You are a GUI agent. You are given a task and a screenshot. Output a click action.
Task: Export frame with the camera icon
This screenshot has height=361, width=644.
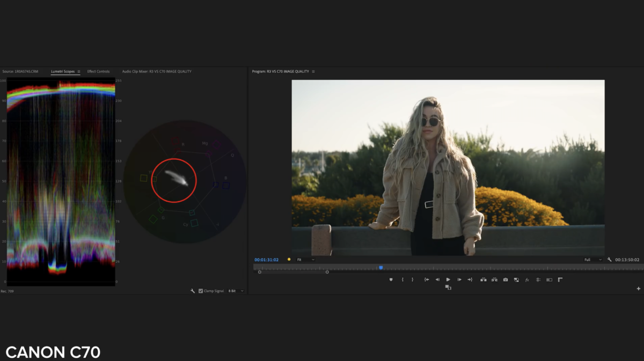click(x=506, y=279)
